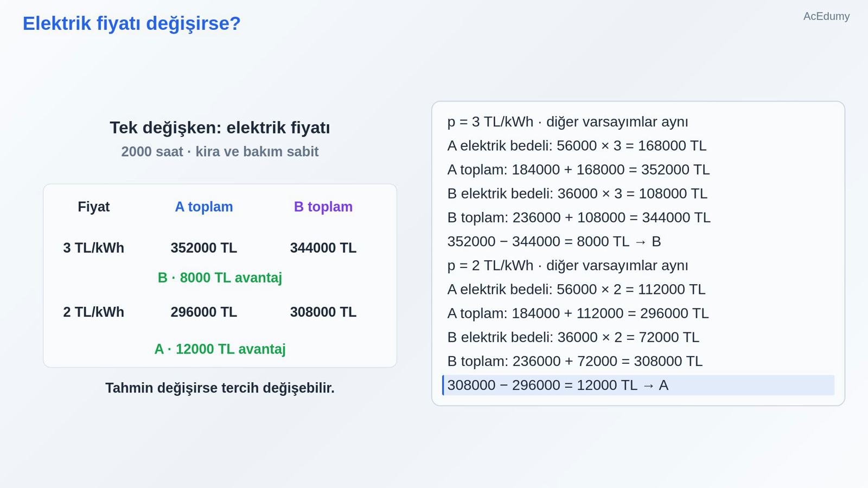Click the 'A toplam' column header
Image resolution: width=868 pixels, height=488 pixels.
coord(204,207)
